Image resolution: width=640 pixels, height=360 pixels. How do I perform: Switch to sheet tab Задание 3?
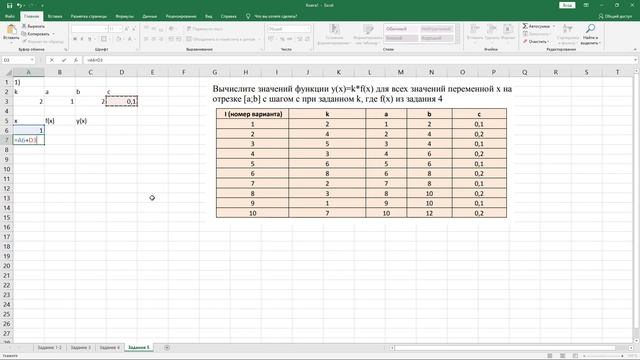pyautogui.click(x=80, y=347)
